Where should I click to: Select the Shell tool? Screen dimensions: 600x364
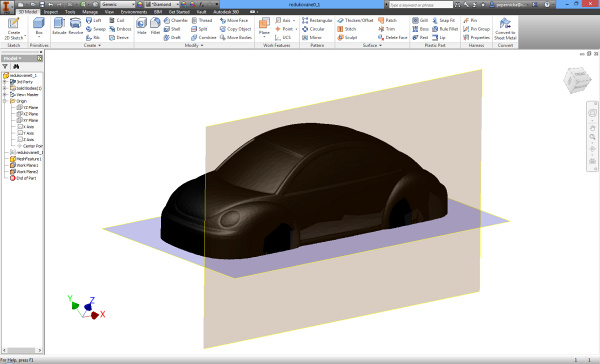(x=172, y=29)
